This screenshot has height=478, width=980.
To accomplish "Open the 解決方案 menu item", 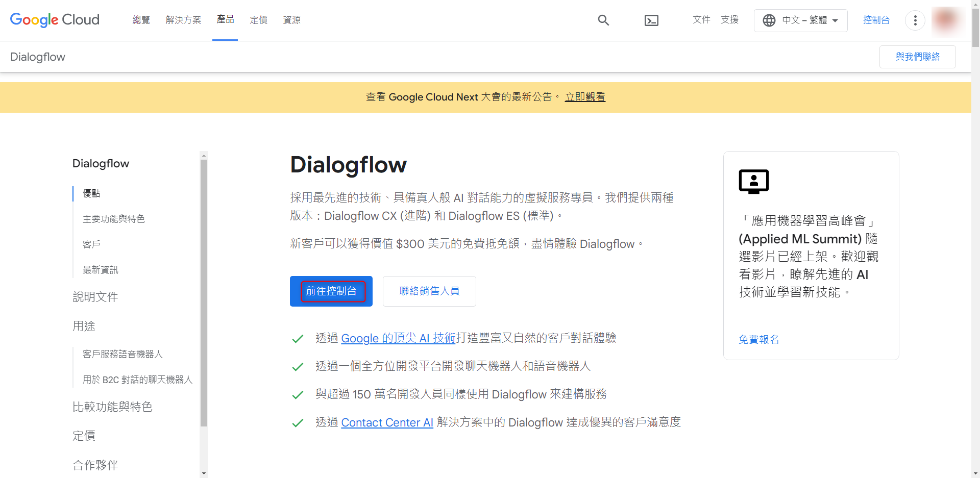I will [183, 20].
